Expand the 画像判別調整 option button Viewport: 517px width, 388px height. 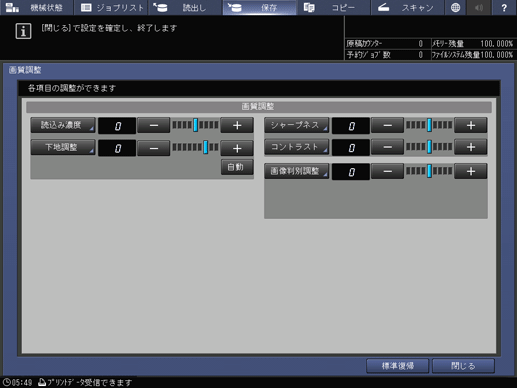click(296, 171)
